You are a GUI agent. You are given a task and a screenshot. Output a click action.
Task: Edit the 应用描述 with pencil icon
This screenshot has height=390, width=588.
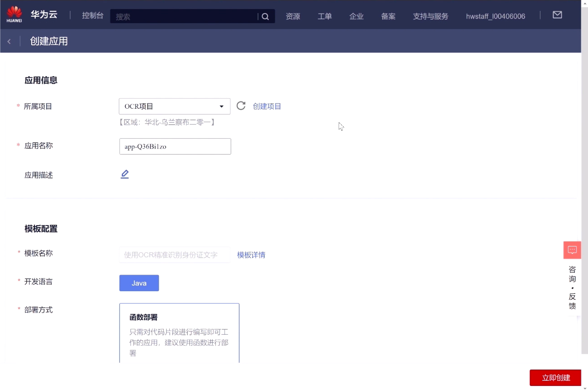pyautogui.click(x=125, y=174)
